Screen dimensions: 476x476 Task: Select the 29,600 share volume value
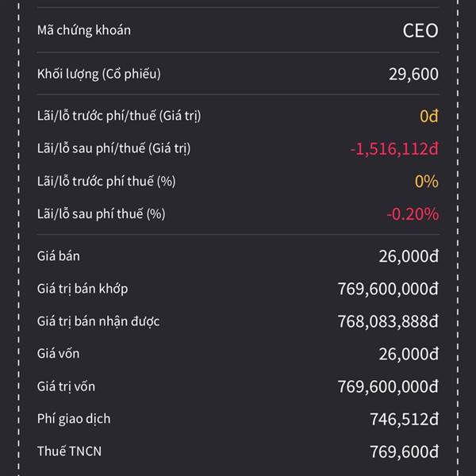point(413,75)
